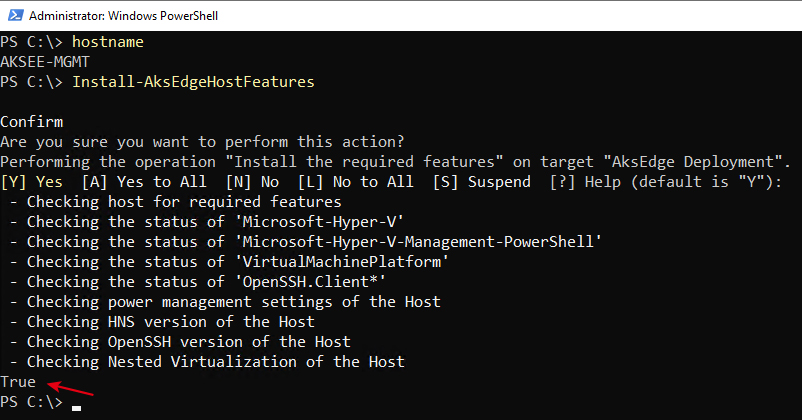Click the PowerShell icon in the title bar

pos(16,15)
